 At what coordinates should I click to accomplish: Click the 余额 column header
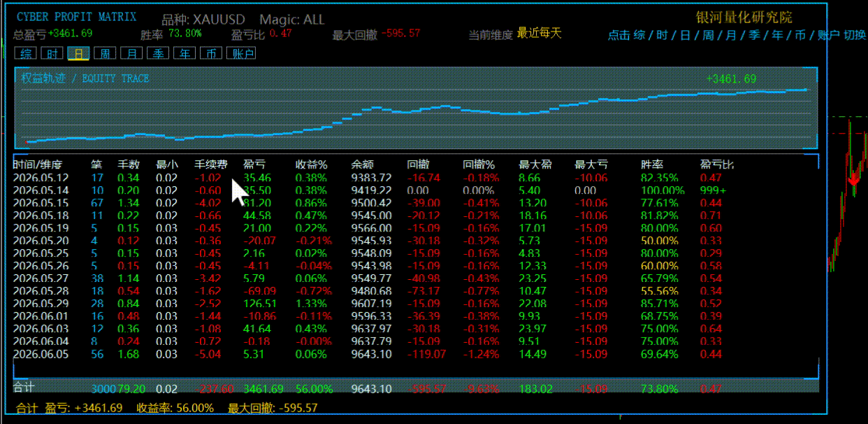(362, 165)
